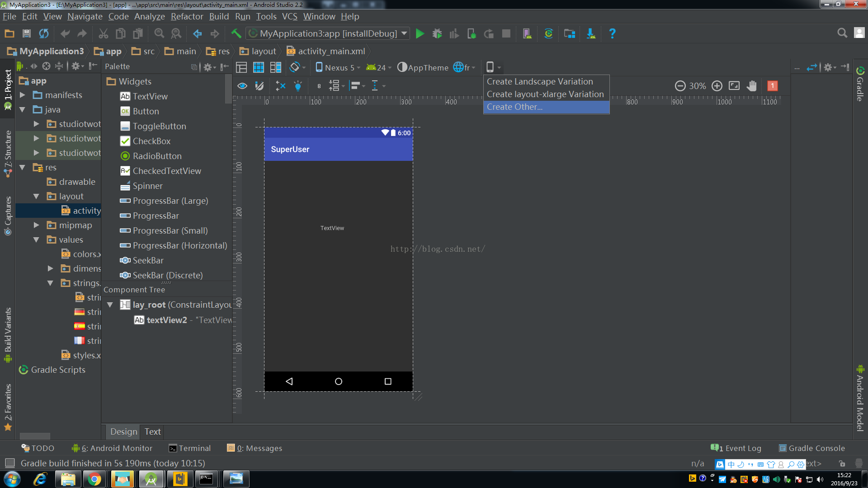The width and height of the screenshot is (868, 488).
Task: Open the AVD Manager icon
Action: coord(527,33)
